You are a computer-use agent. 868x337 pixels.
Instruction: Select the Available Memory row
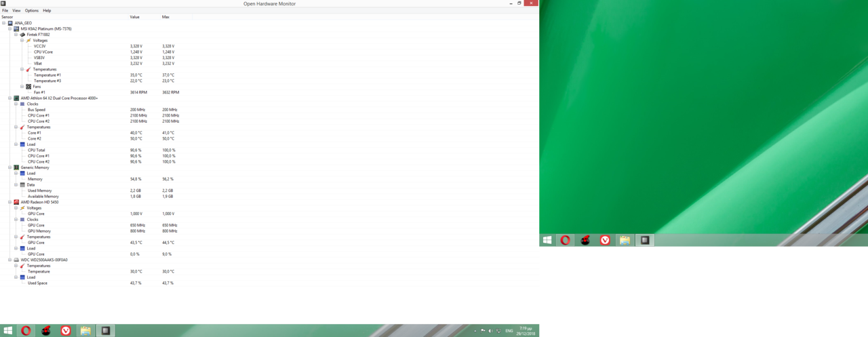point(43,196)
